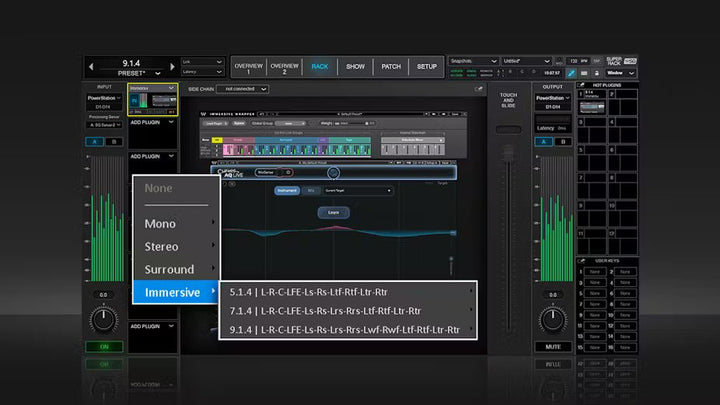Open the PRESET dropdown chevron

158,73
